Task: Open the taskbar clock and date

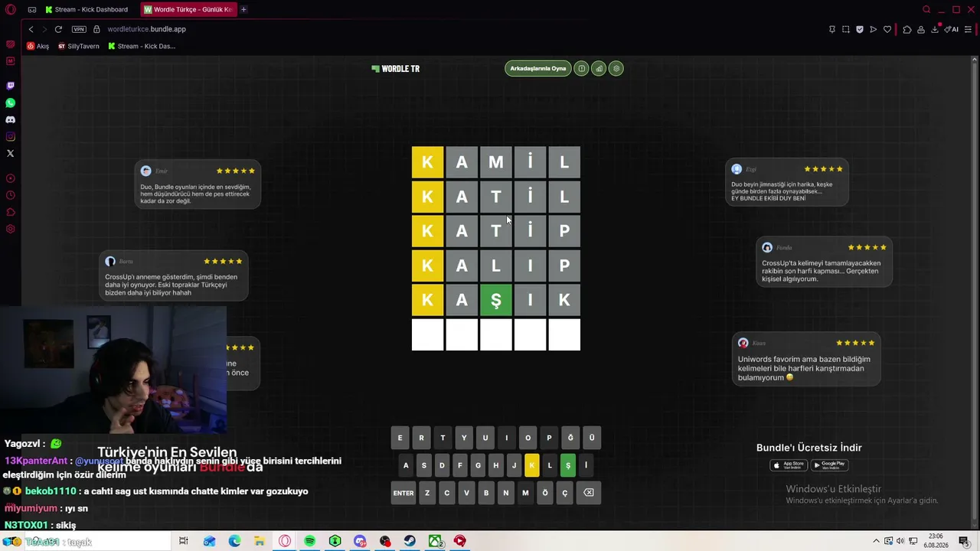Action: (x=936, y=541)
